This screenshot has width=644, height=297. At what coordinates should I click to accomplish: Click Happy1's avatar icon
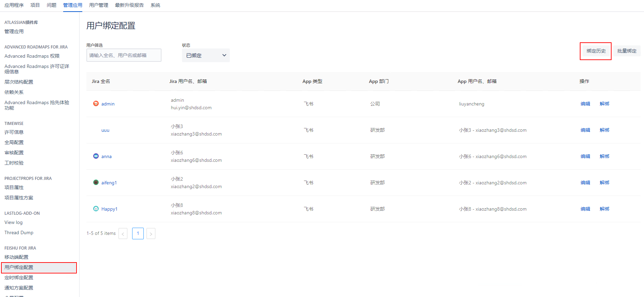tap(96, 209)
